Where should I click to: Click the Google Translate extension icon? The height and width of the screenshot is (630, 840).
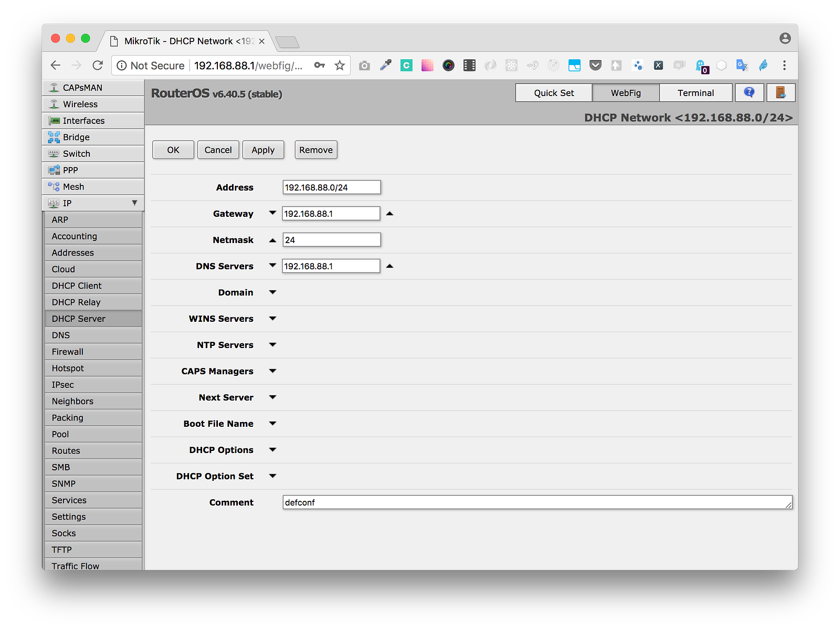[742, 65]
